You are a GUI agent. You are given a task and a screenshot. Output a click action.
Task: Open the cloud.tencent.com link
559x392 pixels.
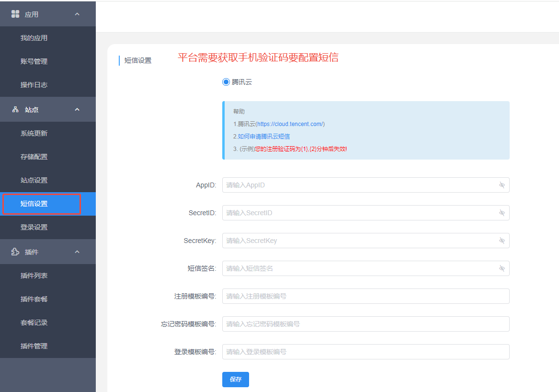click(x=290, y=124)
